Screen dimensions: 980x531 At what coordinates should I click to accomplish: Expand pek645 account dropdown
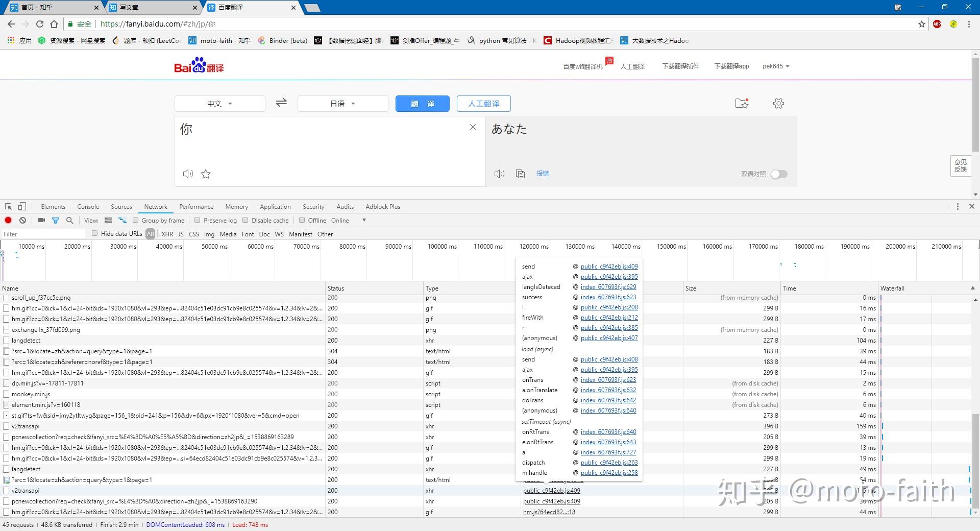coord(776,66)
